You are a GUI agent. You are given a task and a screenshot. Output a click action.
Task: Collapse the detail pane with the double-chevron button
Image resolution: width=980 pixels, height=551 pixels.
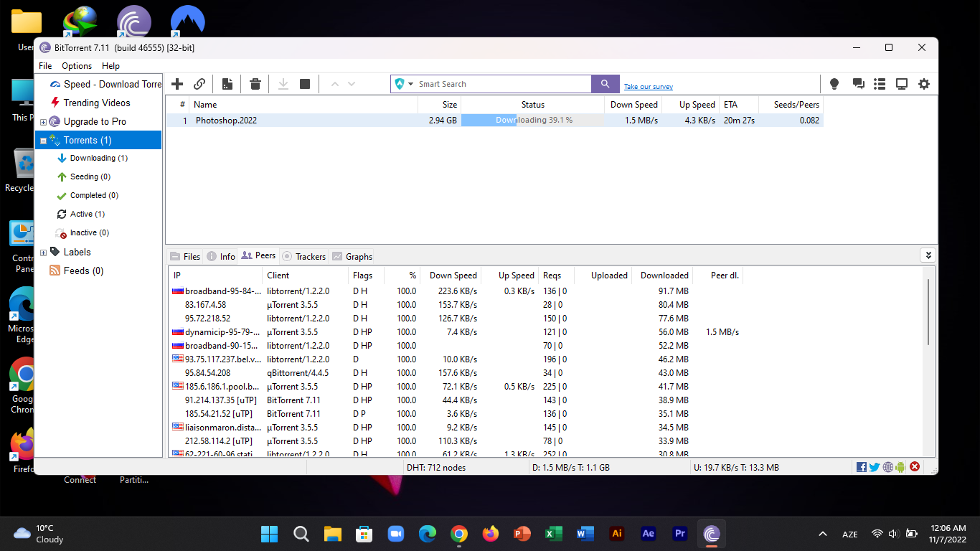[928, 255]
